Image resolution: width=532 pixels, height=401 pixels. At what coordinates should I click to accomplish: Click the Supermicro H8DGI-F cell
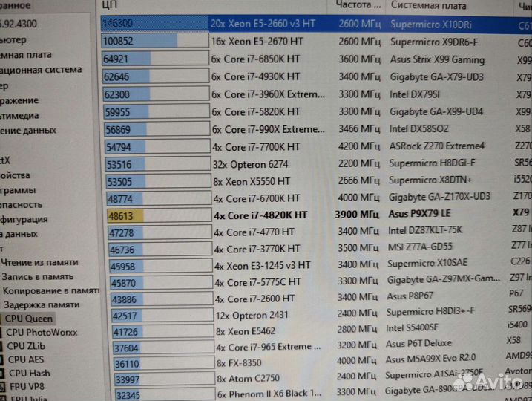[x=433, y=163]
